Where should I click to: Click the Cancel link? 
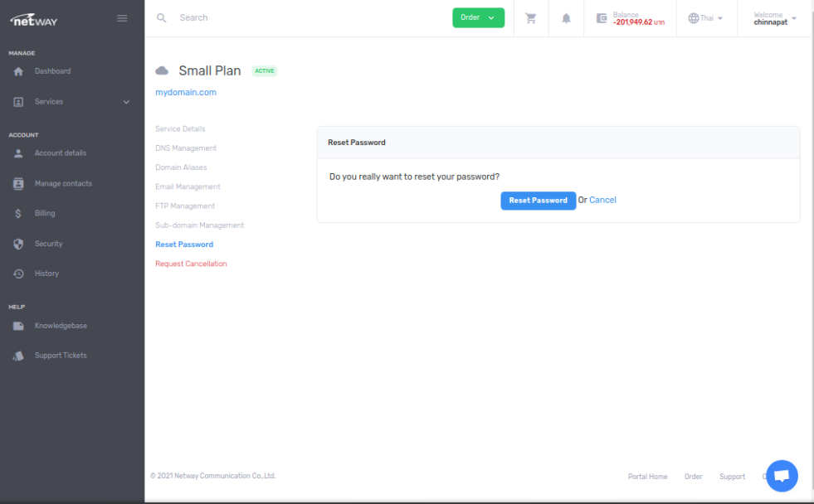602,200
